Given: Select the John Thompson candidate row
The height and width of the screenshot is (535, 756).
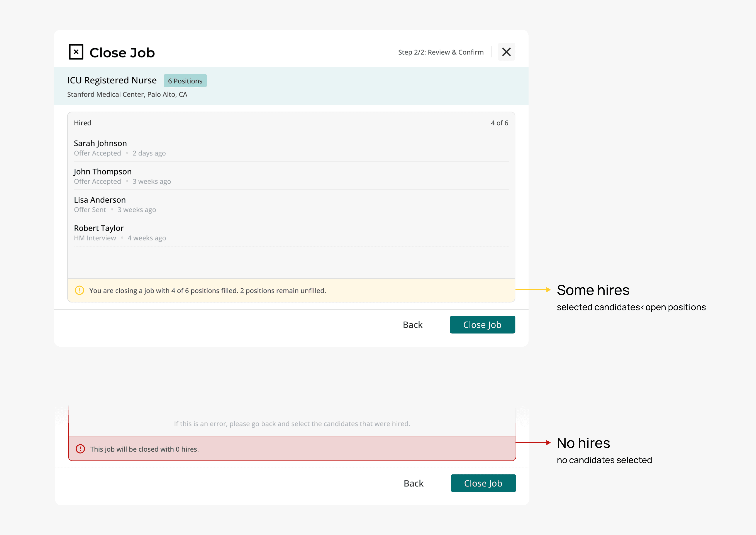Looking at the screenshot, I should coord(102,172).
